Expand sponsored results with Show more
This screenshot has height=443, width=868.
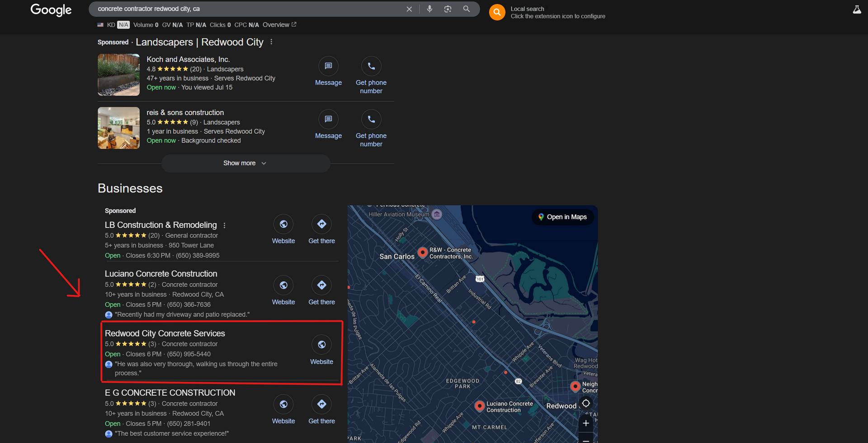pos(245,163)
